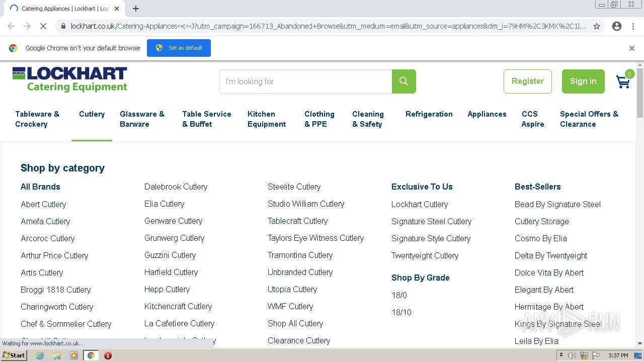Open the Abert Cutlery link
The width and height of the screenshot is (644, 362).
(43, 204)
